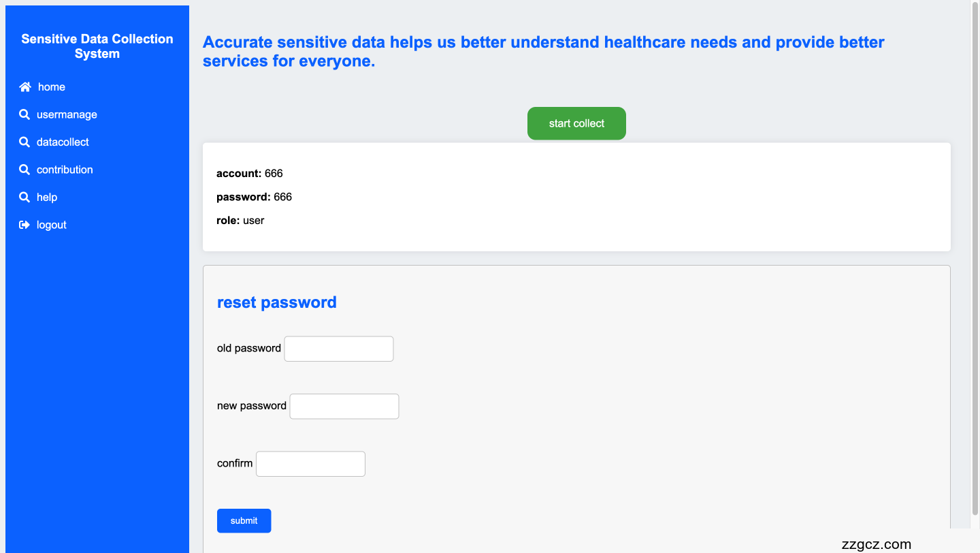The width and height of the screenshot is (980, 553).
Task: Click the magnifier icon beside usermanage
Action: pos(24,114)
